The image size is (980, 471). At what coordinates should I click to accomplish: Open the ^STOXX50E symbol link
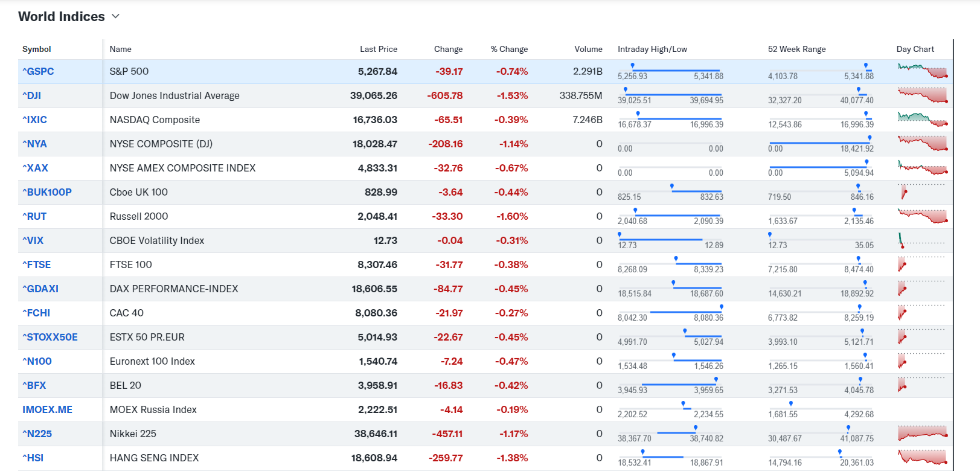point(50,337)
